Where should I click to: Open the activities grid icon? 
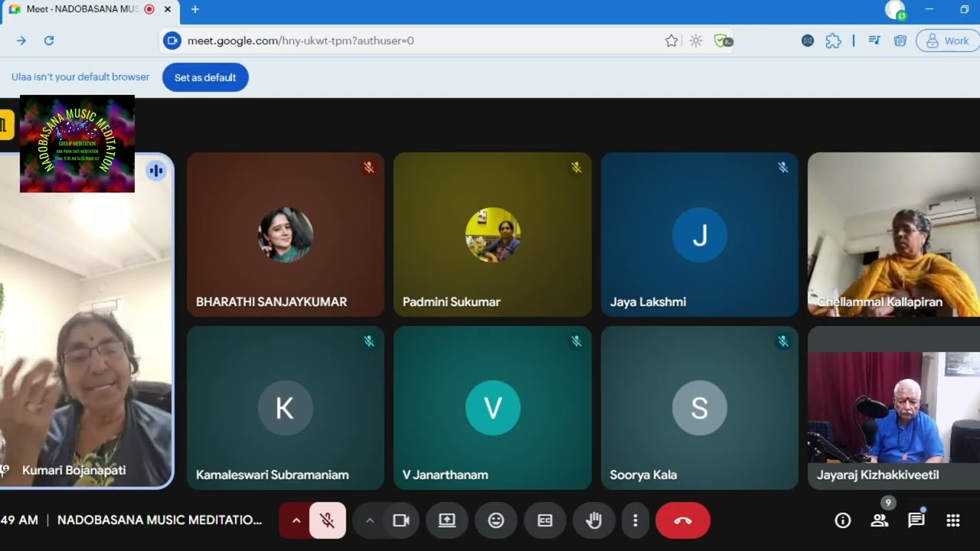click(x=953, y=520)
